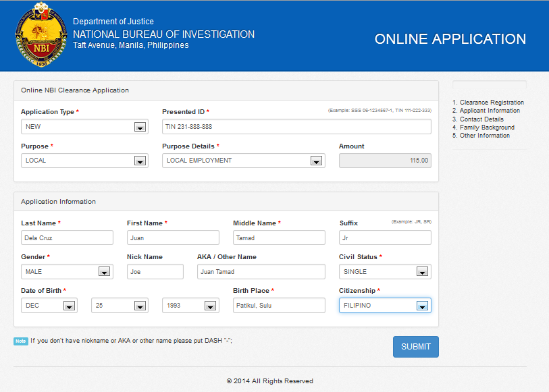The height and width of the screenshot is (392, 549).
Task: Click the Last Name input field
Action: (x=67, y=237)
